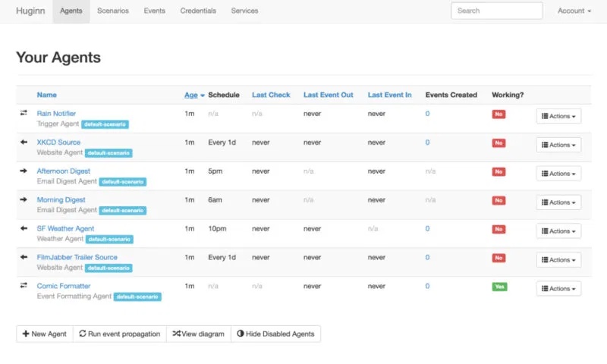Viewport: 607px width, 364px height.
Task: Go to the Credentials tab
Action: pyautogui.click(x=198, y=11)
